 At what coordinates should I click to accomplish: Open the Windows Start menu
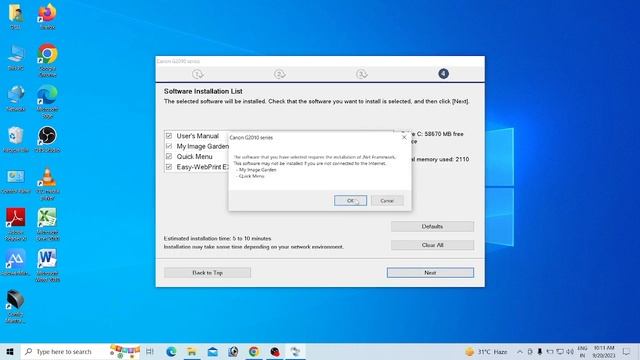pyautogui.click(x=10, y=351)
